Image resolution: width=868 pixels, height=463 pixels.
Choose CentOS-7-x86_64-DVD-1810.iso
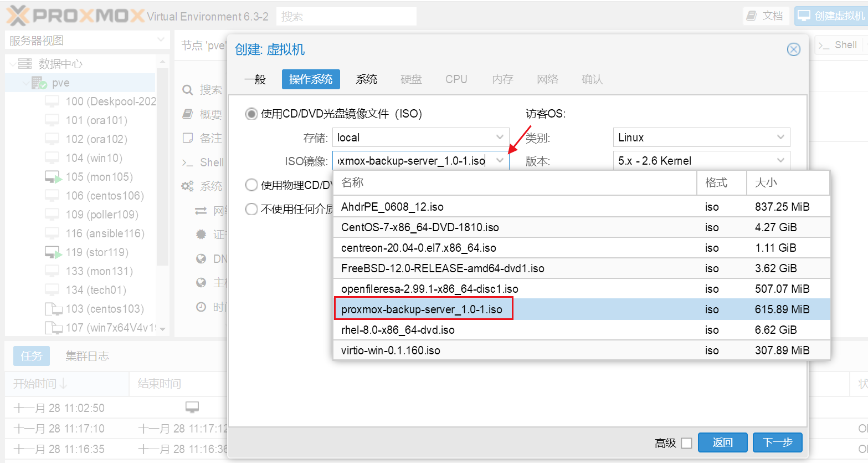click(582, 227)
